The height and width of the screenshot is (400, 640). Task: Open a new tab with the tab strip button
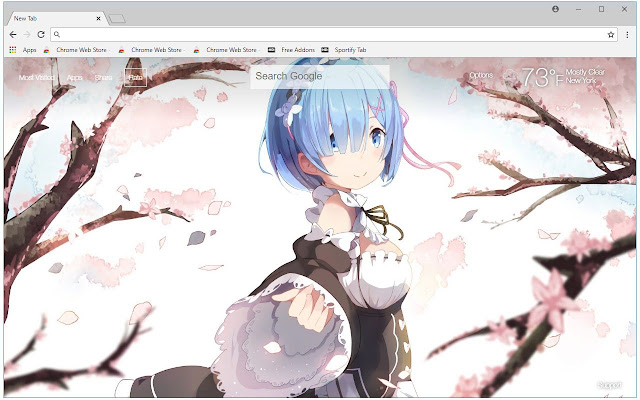(117, 19)
